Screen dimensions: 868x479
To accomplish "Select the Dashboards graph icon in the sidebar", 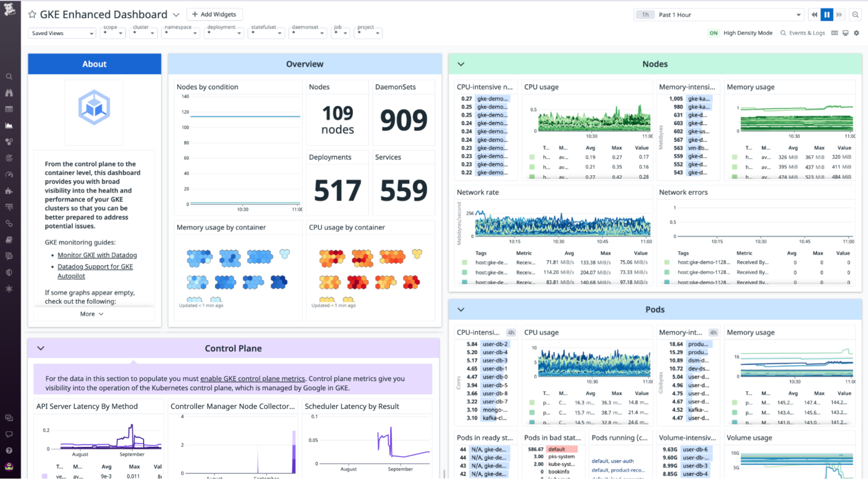I will 9,125.
